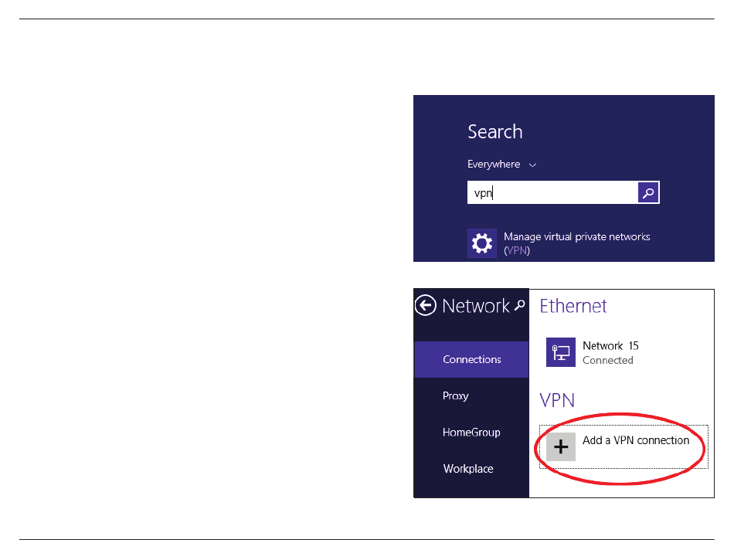Click the Network 15 ethernet computer icon

click(561, 352)
